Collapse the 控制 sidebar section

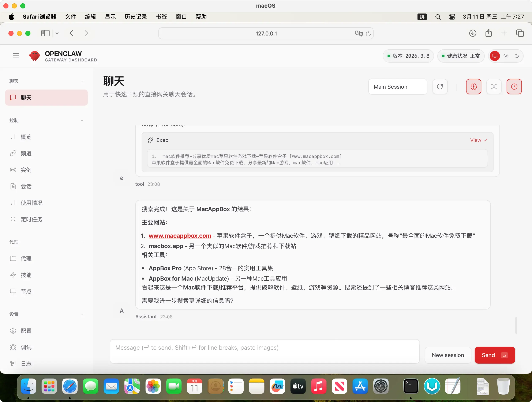[82, 120]
